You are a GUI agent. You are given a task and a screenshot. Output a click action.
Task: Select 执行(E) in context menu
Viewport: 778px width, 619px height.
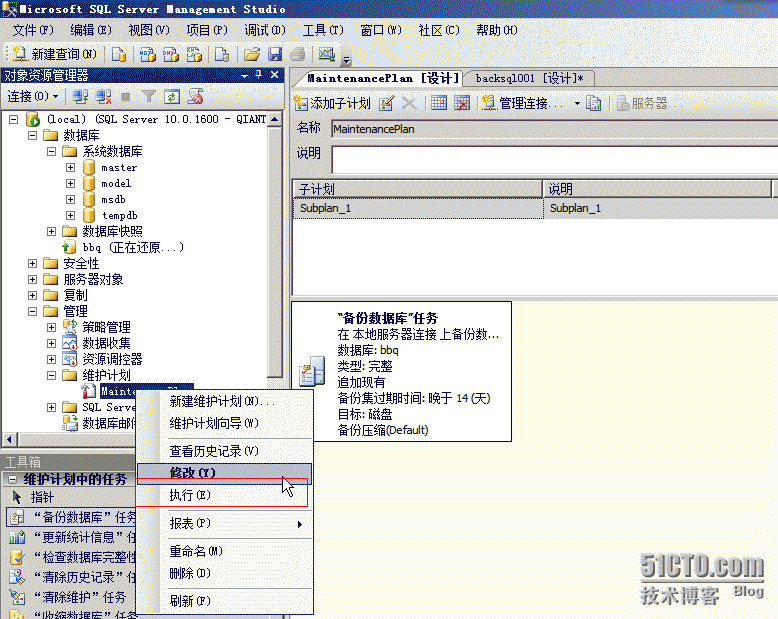(224, 495)
